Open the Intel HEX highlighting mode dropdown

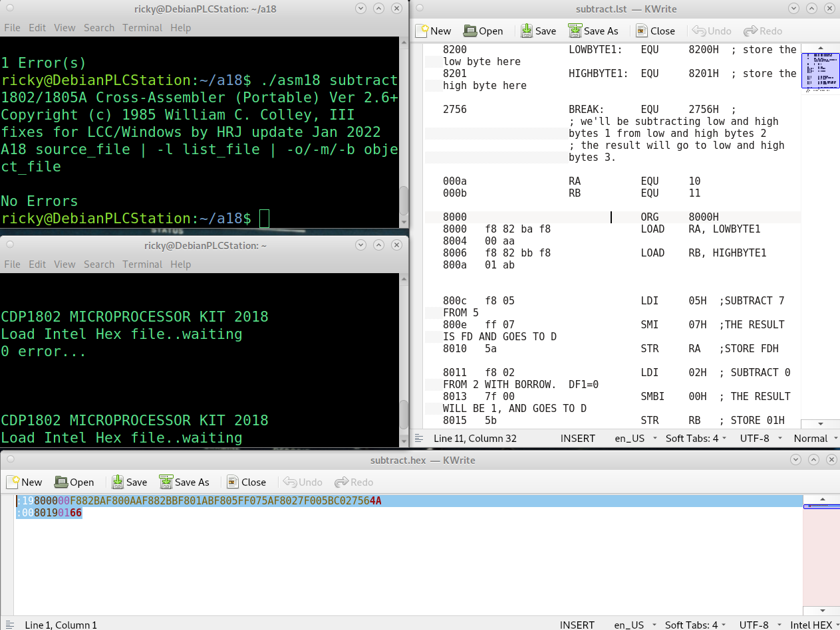click(812, 625)
